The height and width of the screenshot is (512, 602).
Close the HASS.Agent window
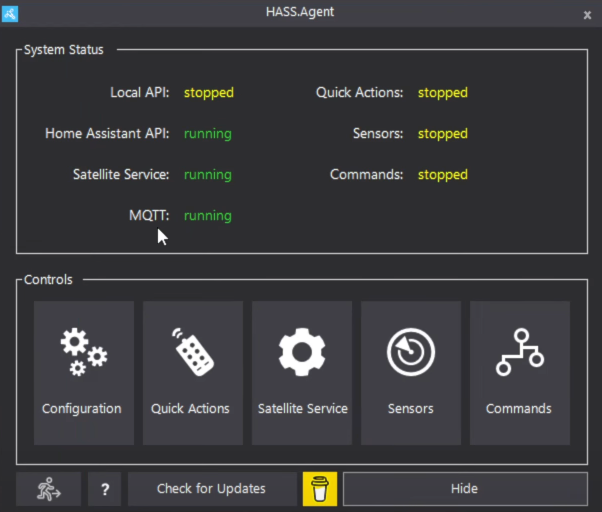point(587,15)
